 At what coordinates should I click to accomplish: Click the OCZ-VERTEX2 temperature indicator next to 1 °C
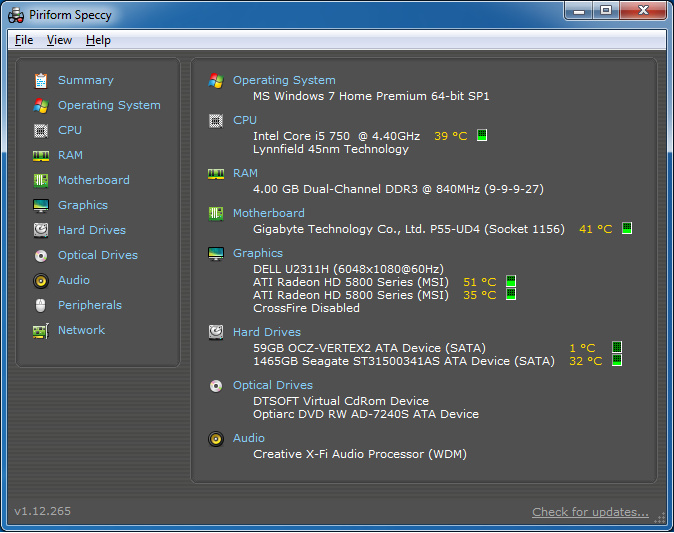coord(617,347)
